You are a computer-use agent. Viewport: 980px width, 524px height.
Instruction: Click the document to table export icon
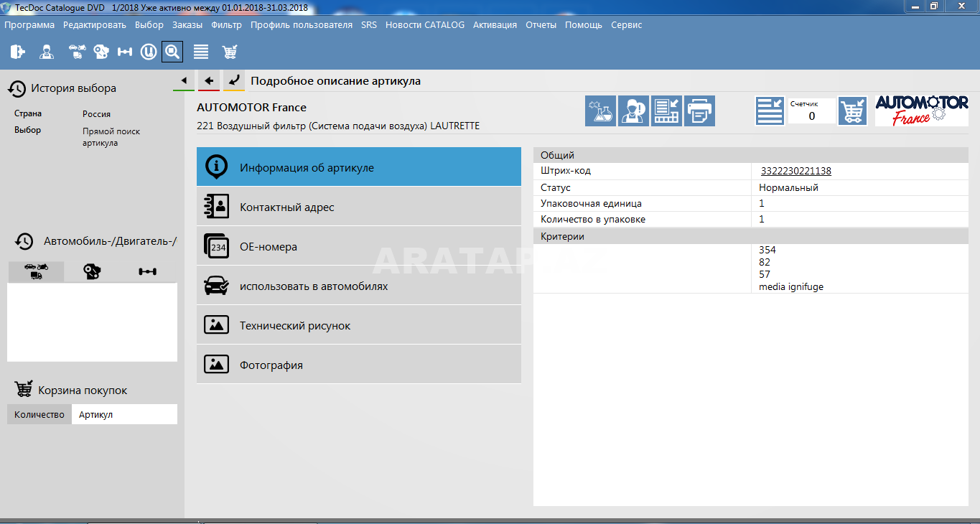tap(666, 111)
